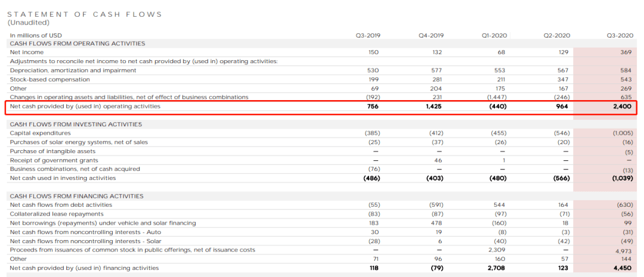Click Q1-2020 financing activities total 2,708
The height and width of the screenshot is (277, 644).
496,268
